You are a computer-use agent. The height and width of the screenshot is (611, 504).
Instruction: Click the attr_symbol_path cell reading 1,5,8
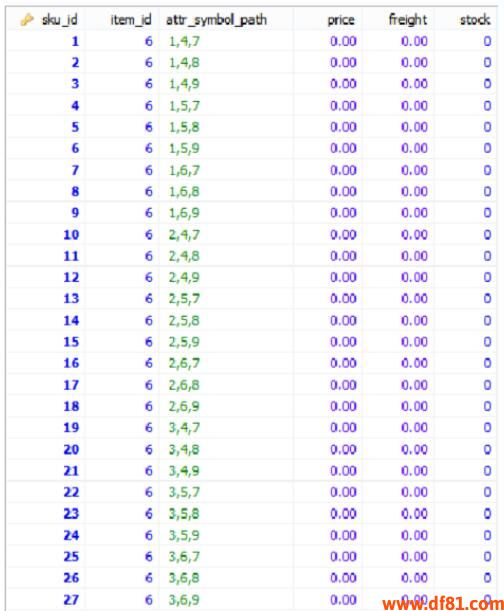[x=184, y=127]
